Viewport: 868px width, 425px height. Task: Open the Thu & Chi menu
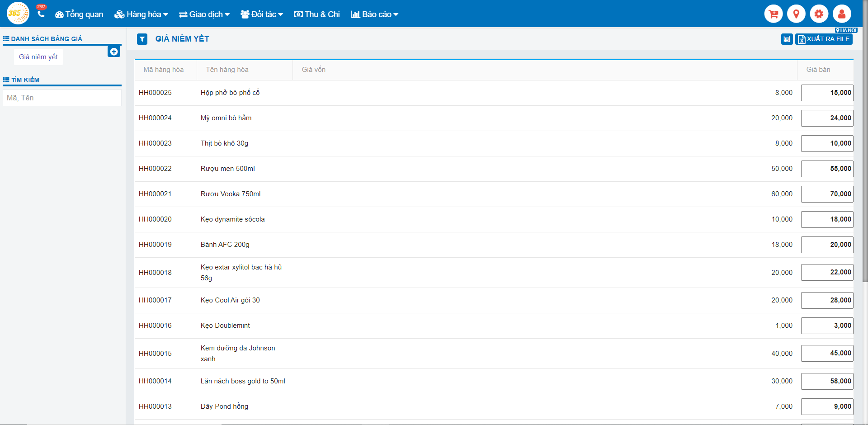click(317, 14)
